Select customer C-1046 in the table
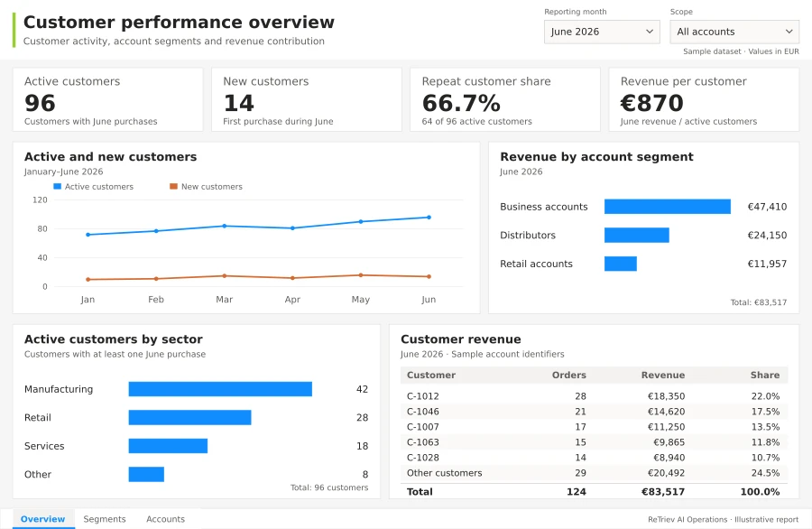Viewport: 812px width, 529px height. tap(422, 412)
